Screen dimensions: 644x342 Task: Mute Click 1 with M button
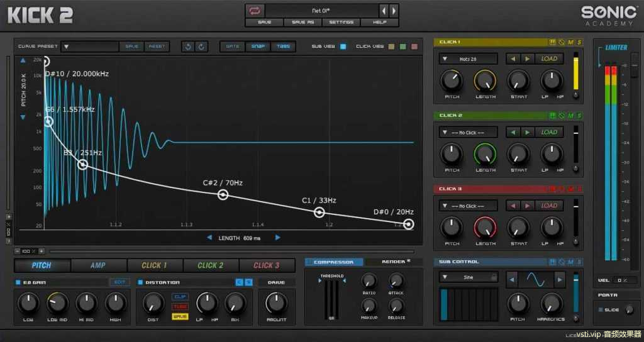570,42
